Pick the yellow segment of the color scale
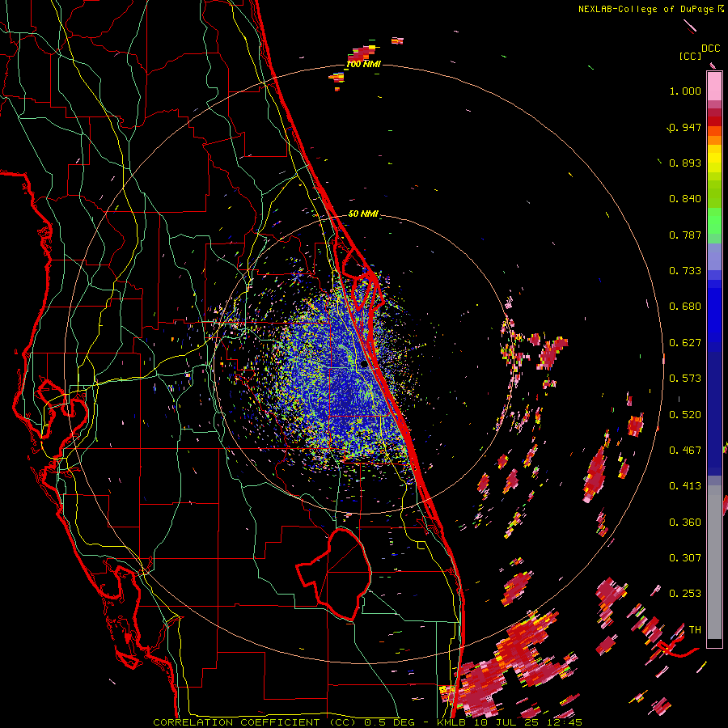 tap(714, 159)
